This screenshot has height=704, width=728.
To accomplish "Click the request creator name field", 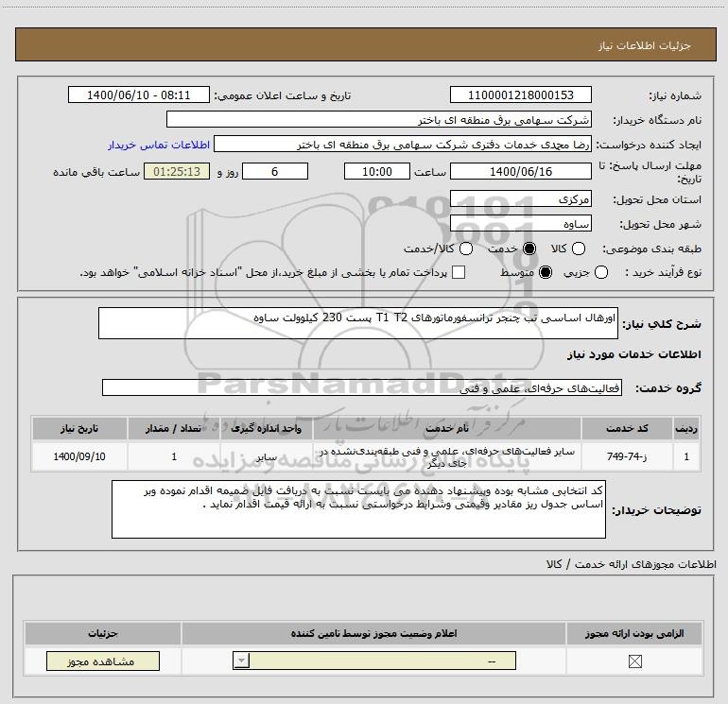I will click(x=403, y=144).
